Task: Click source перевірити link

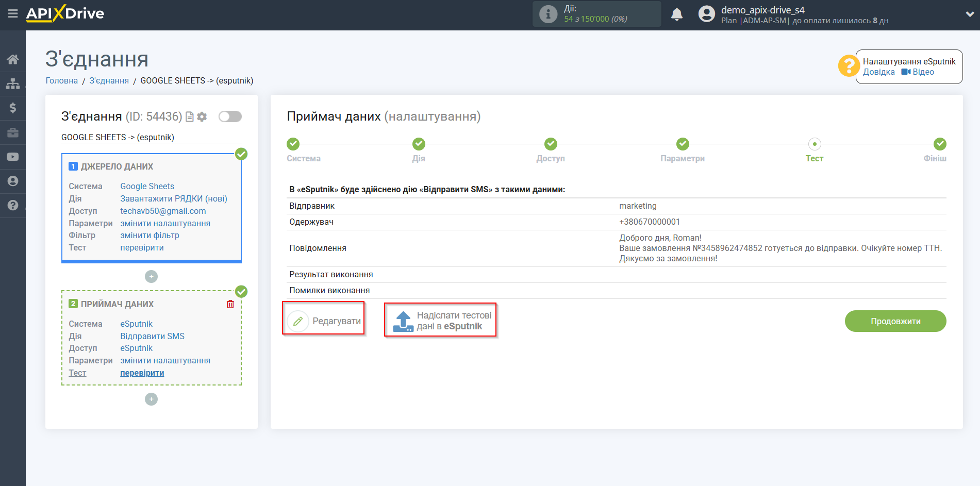Action: [142, 247]
